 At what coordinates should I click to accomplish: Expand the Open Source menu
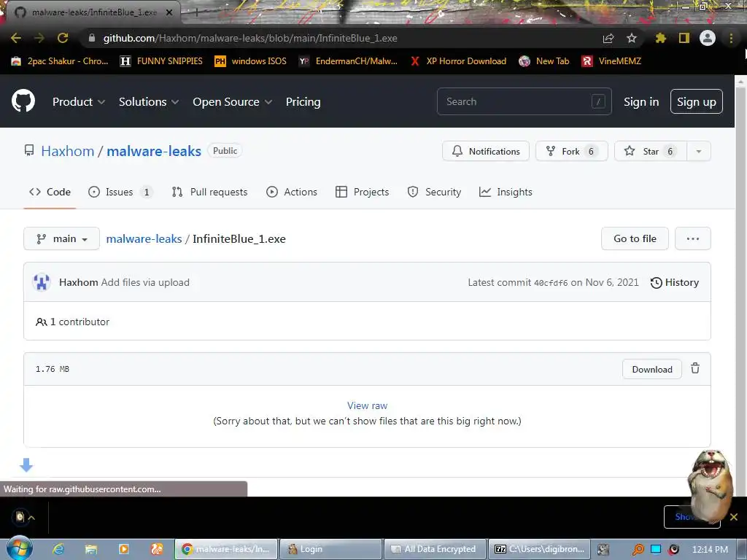click(233, 102)
